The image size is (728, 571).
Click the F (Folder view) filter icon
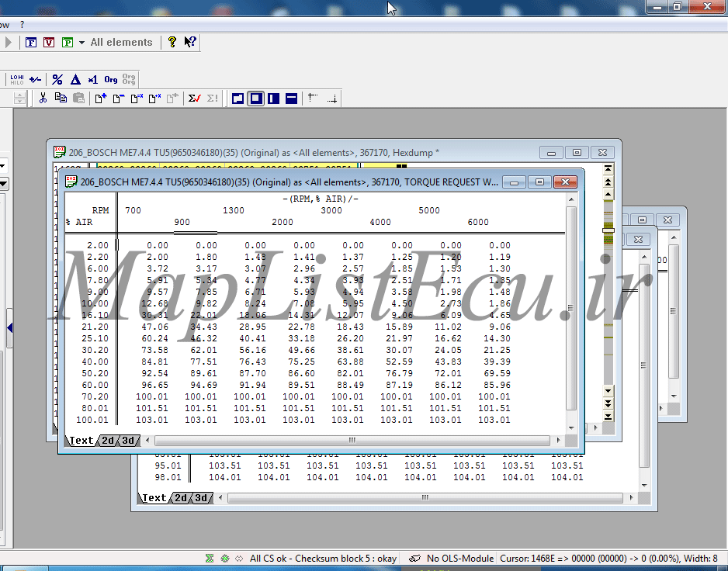pos(30,43)
